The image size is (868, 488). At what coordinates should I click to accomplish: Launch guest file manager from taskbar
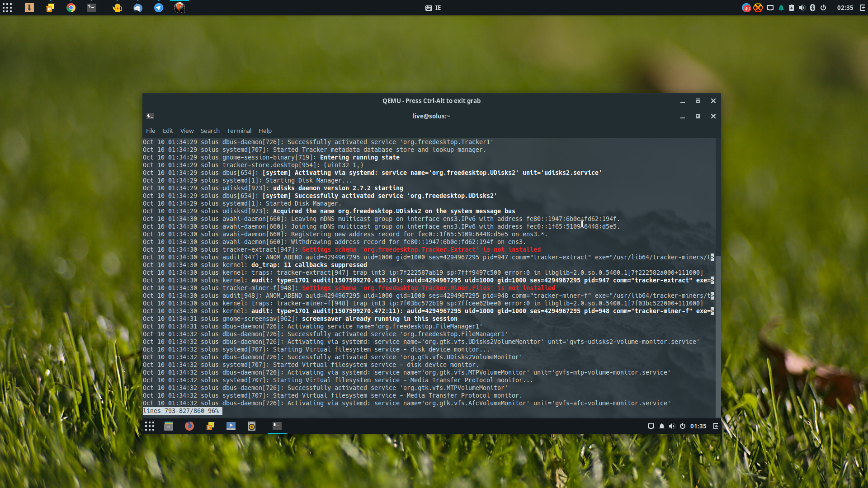pyautogui.click(x=169, y=426)
